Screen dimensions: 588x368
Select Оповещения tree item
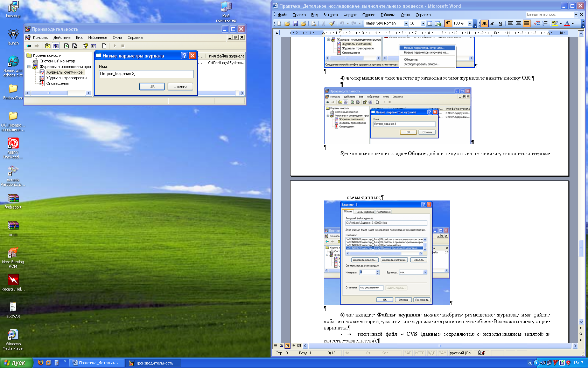pos(57,83)
